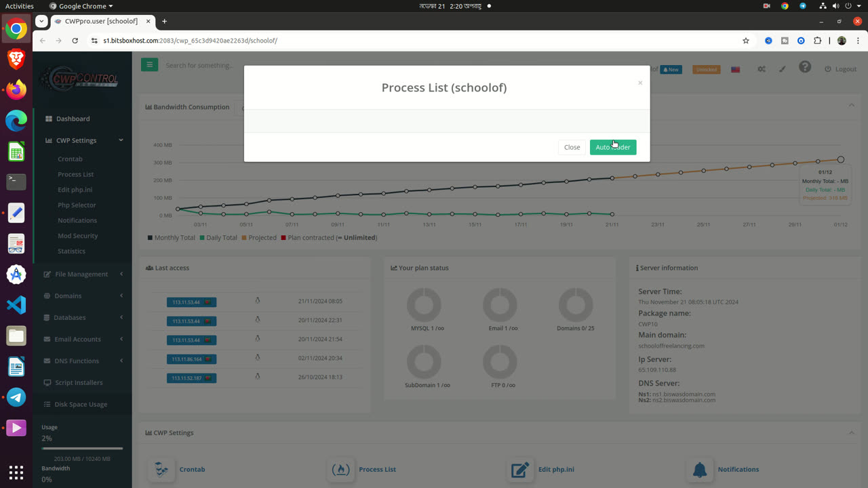Toggle Daily Total legend entry
The width and height of the screenshot is (868, 488).
pyautogui.click(x=218, y=238)
